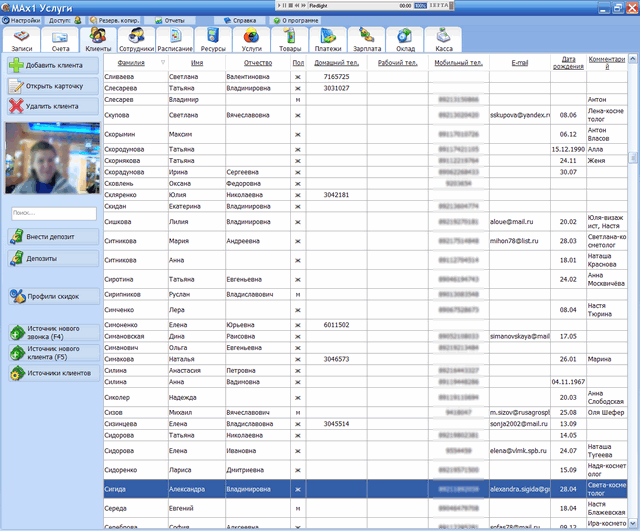
Task: Sort by the Пол column header
Action: (298, 63)
